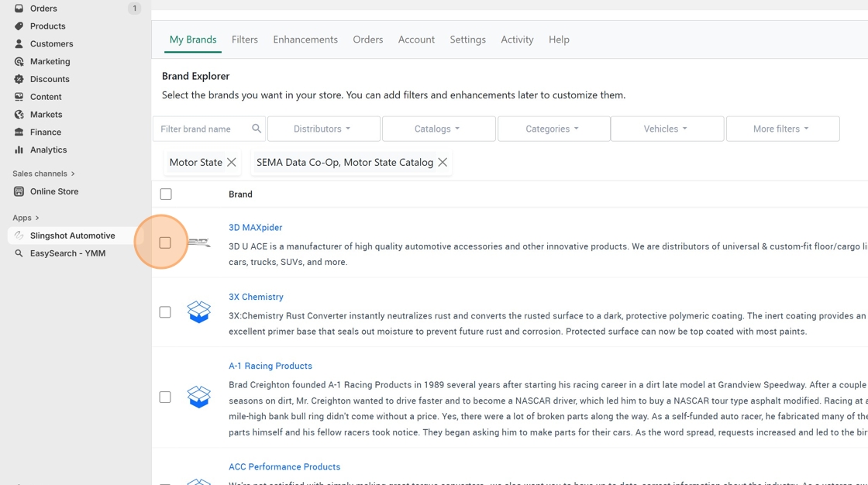
Task: Click the Products tag icon
Action: pyautogui.click(x=19, y=26)
